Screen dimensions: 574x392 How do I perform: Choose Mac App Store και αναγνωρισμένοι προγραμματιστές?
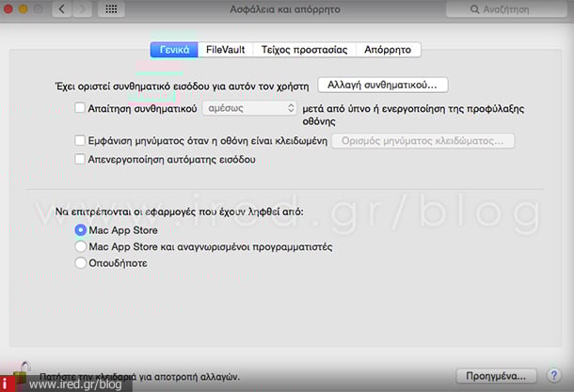coord(80,247)
